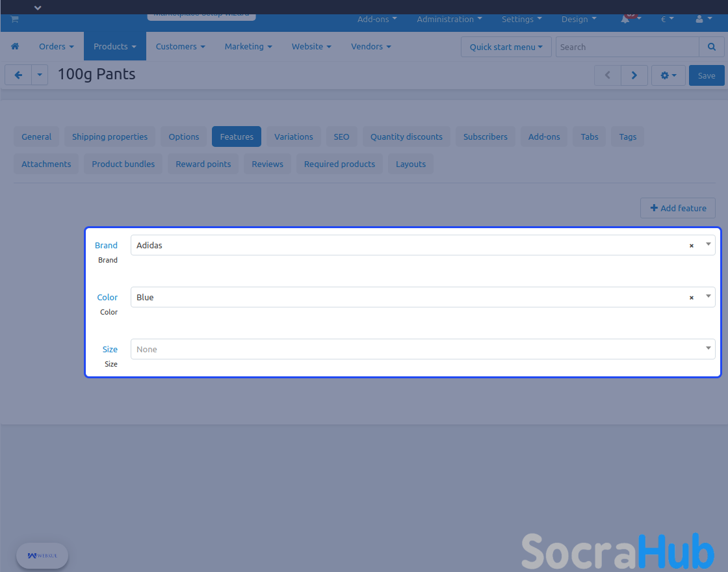The width and height of the screenshot is (728, 572).
Task: Expand the Size feature dropdown
Action: tap(708, 349)
